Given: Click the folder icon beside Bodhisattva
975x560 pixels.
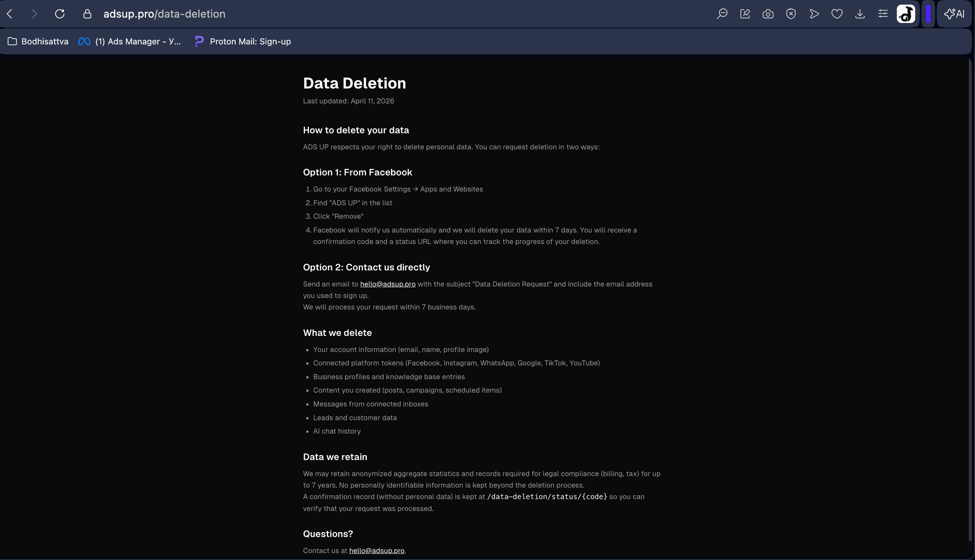Looking at the screenshot, I should click(x=12, y=41).
